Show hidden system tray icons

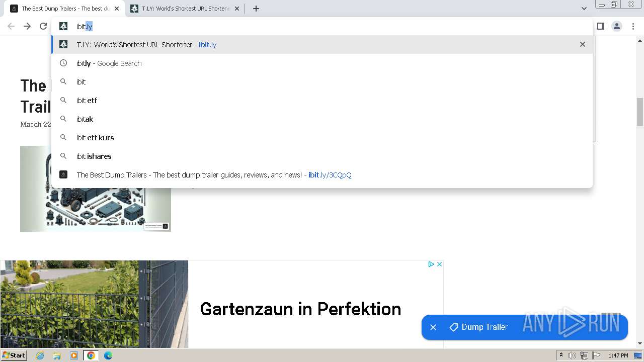(x=561, y=355)
